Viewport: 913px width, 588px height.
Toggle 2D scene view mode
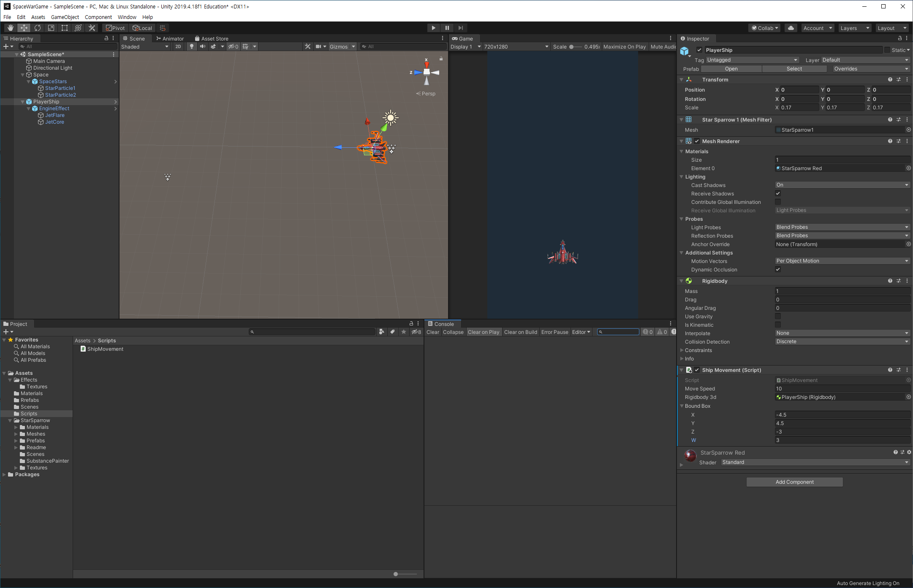click(x=178, y=46)
